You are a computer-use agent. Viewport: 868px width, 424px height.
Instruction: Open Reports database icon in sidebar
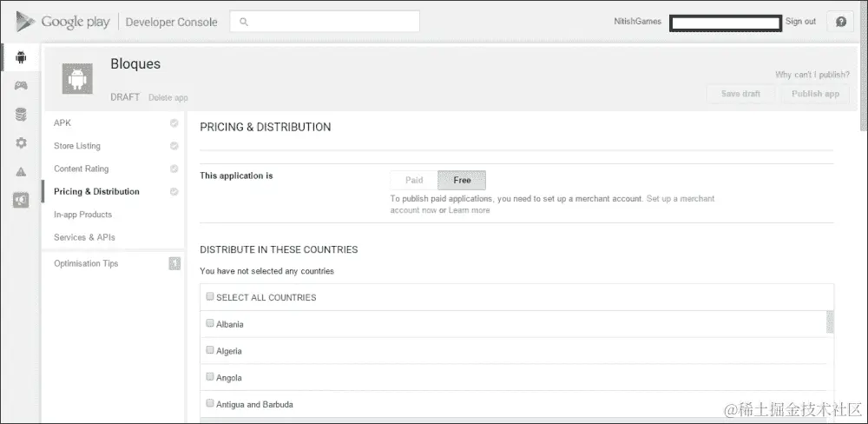pyautogui.click(x=21, y=114)
